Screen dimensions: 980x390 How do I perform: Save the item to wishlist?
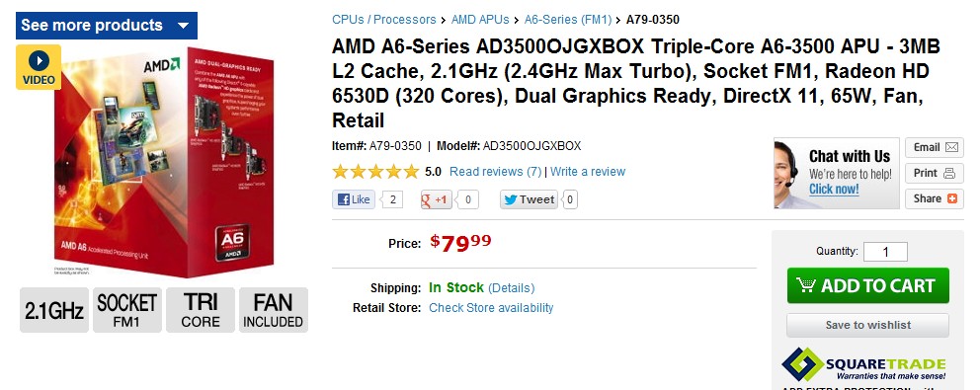868,325
